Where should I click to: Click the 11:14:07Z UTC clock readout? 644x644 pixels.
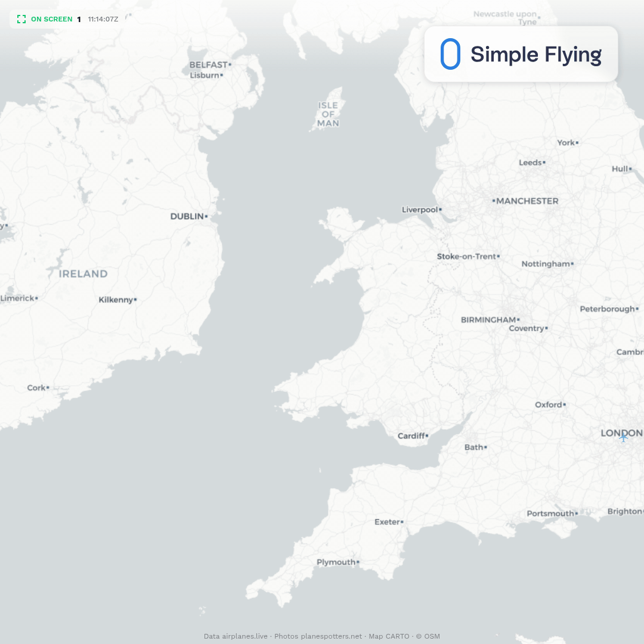pyautogui.click(x=103, y=19)
